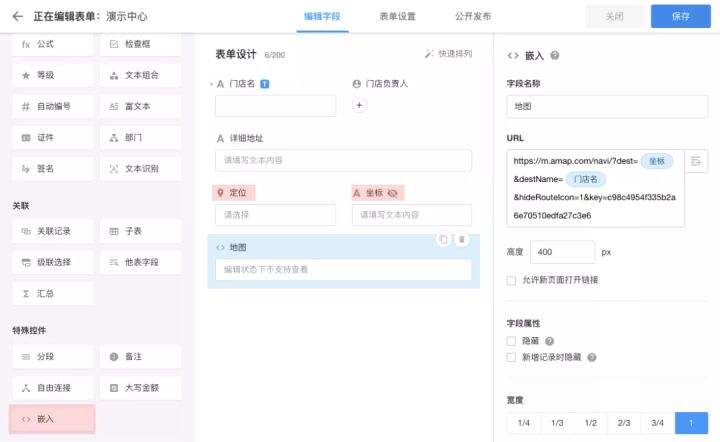This screenshot has width=720, height=442.
Task: Click the 保存 button
Action: tap(681, 16)
